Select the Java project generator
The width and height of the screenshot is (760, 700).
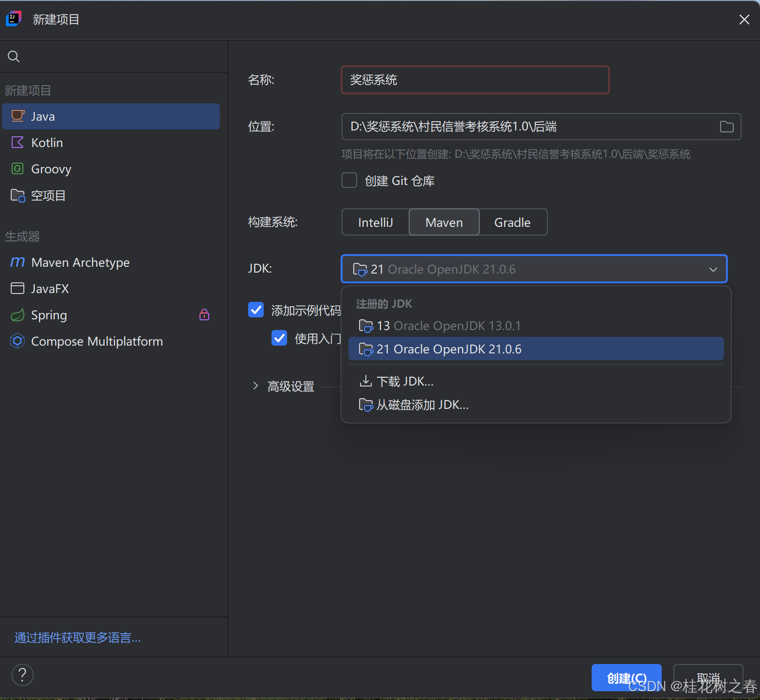[42, 116]
